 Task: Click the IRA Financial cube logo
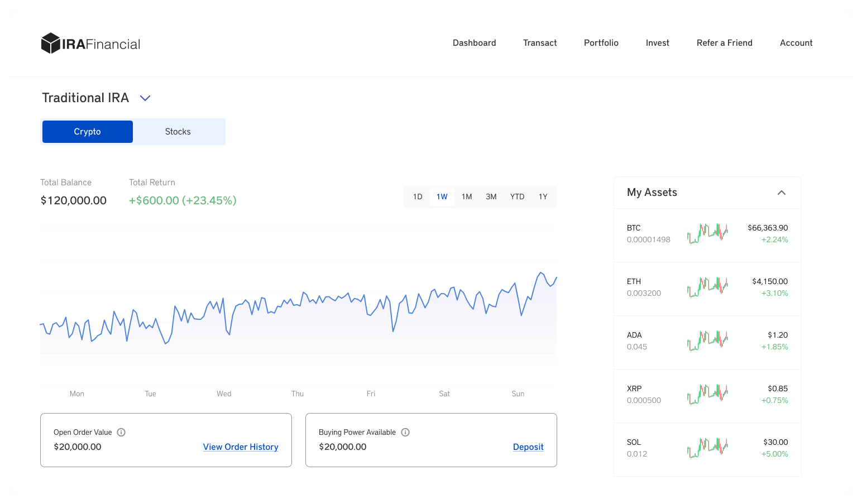point(50,43)
